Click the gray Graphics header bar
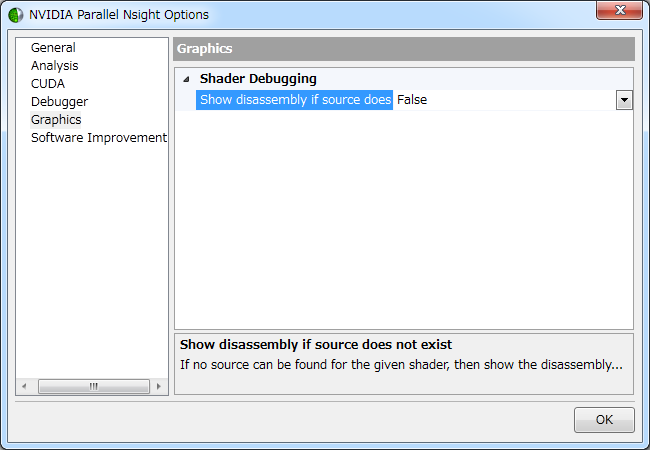 click(x=404, y=48)
